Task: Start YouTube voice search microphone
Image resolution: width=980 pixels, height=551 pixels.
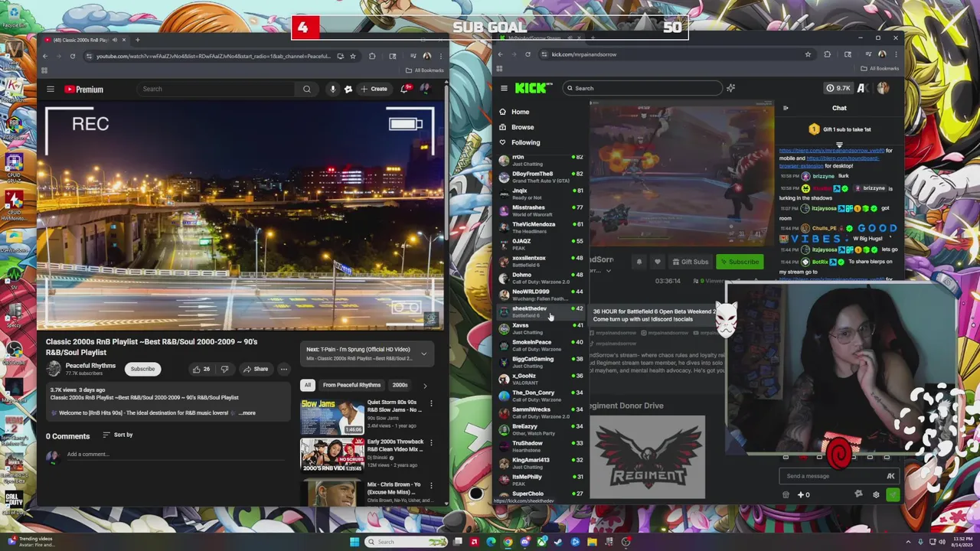Action: pos(332,89)
